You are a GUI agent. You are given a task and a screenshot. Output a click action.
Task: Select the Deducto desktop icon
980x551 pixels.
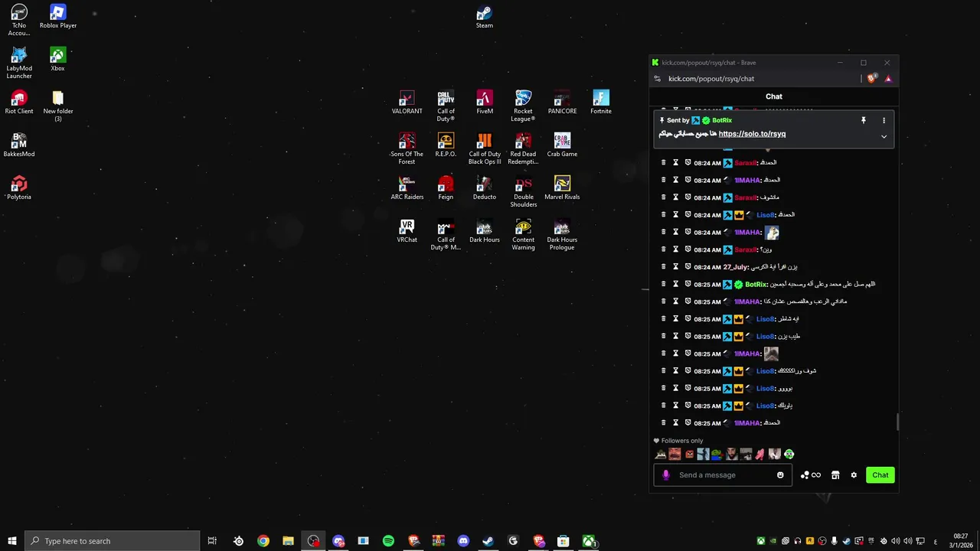coord(485,188)
